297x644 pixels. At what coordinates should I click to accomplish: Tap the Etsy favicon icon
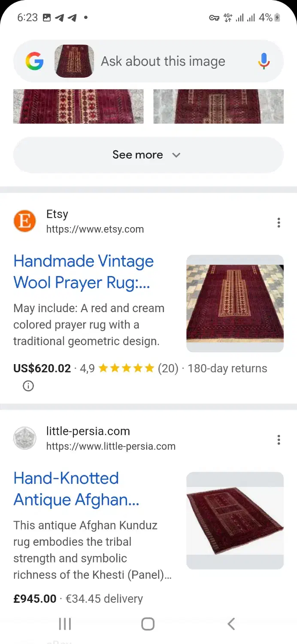click(24, 221)
